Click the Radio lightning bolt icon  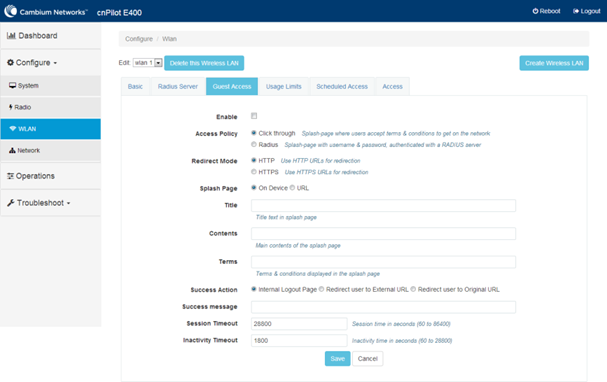11,107
